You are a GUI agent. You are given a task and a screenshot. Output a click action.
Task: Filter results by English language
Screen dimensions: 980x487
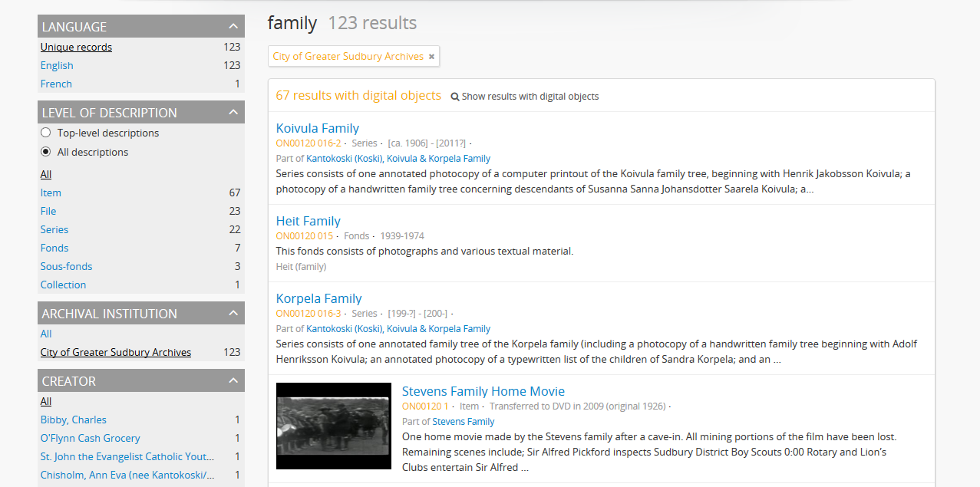pyautogui.click(x=57, y=65)
